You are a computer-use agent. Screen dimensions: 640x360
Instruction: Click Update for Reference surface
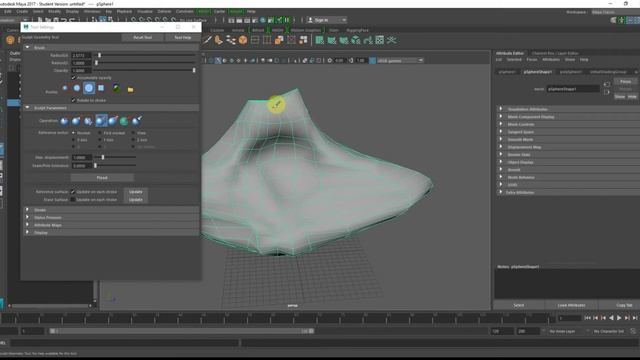(x=136, y=191)
